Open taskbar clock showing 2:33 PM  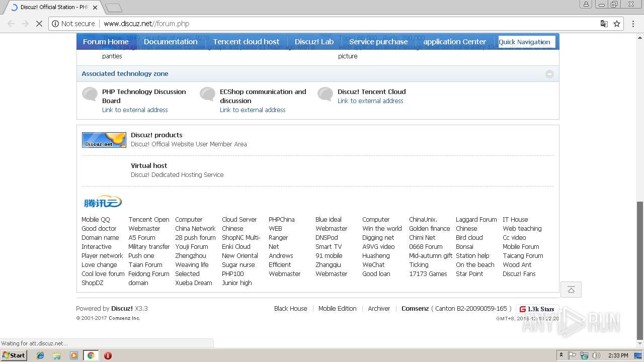[618, 355]
